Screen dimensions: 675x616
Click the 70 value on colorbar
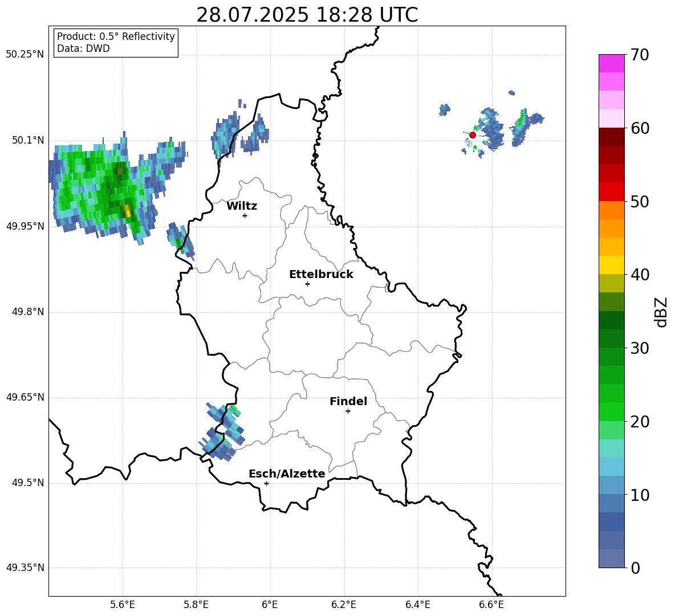point(640,55)
